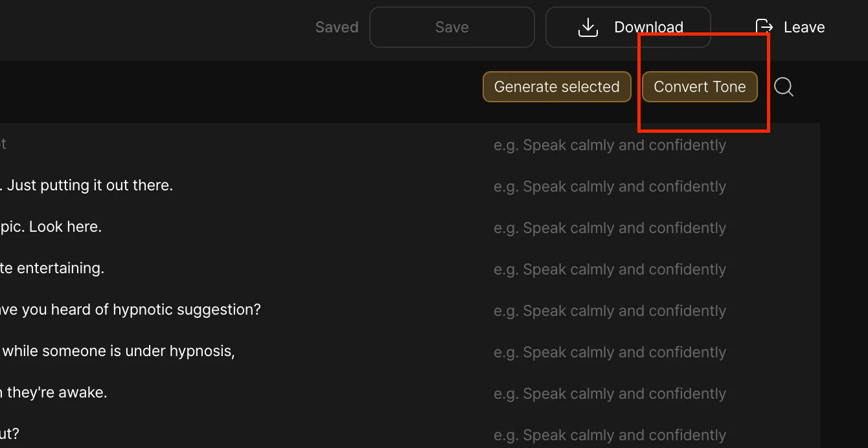868x448 pixels.
Task: Select the "they're awake." text line
Action: (55, 392)
